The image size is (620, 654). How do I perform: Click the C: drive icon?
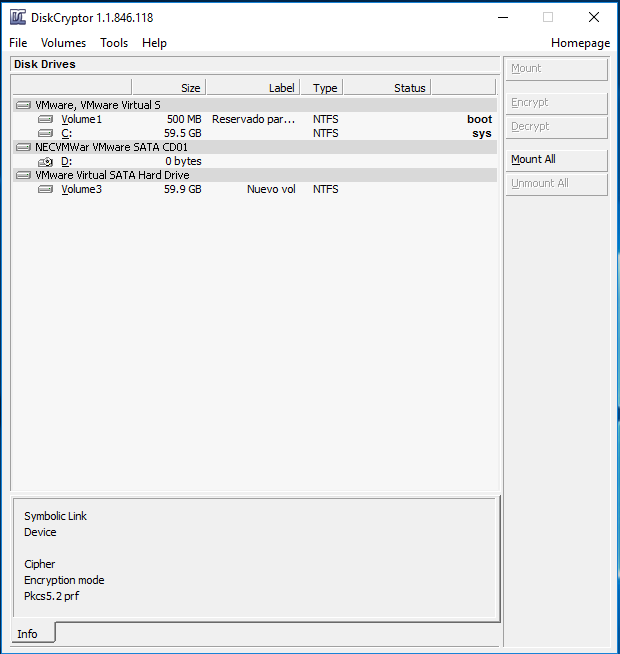pyautogui.click(x=45, y=133)
